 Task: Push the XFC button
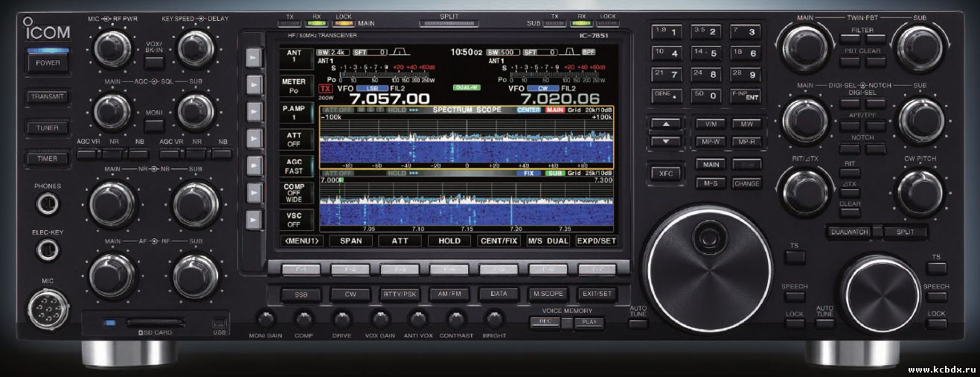[x=666, y=173]
